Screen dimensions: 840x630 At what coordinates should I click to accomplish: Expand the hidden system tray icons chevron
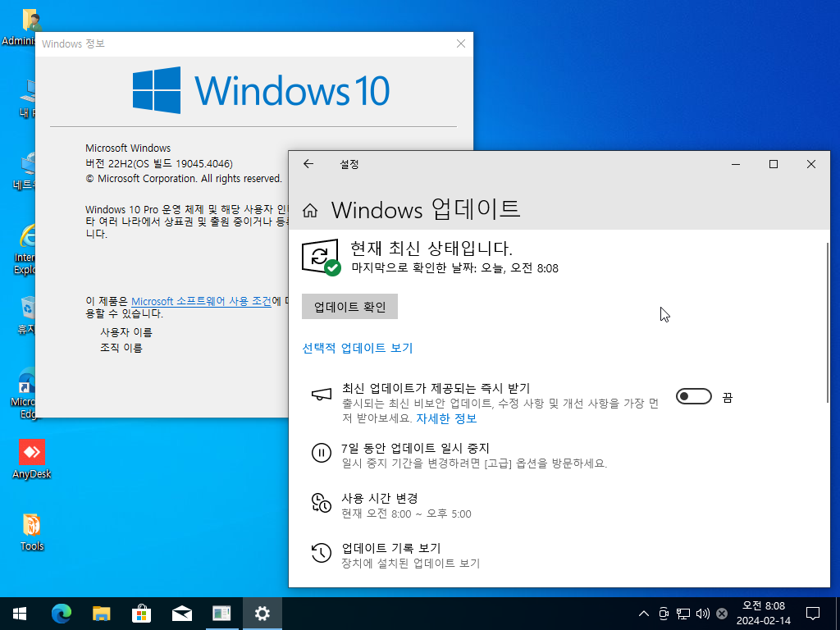click(644, 614)
